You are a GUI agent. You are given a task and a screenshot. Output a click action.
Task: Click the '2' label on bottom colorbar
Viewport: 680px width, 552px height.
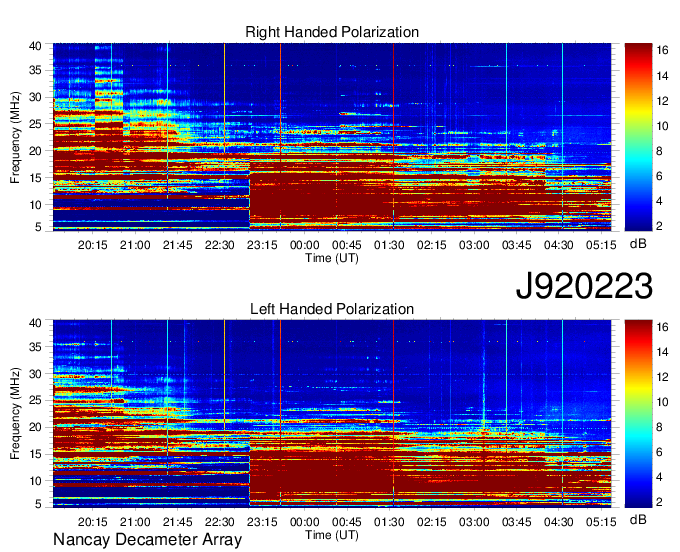pyautogui.click(x=659, y=502)
